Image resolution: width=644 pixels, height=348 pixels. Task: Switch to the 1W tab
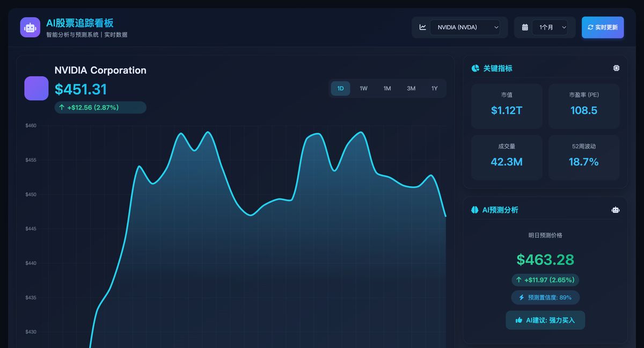coord(364,88)
